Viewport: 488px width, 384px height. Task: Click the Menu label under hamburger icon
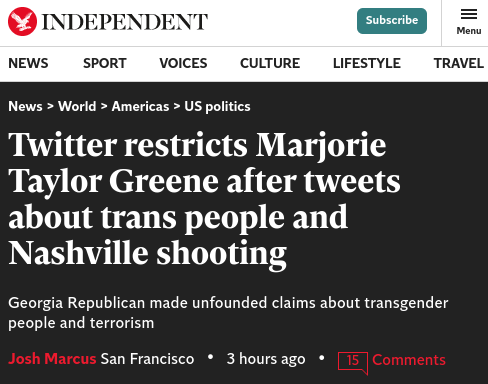pos(469,31)
